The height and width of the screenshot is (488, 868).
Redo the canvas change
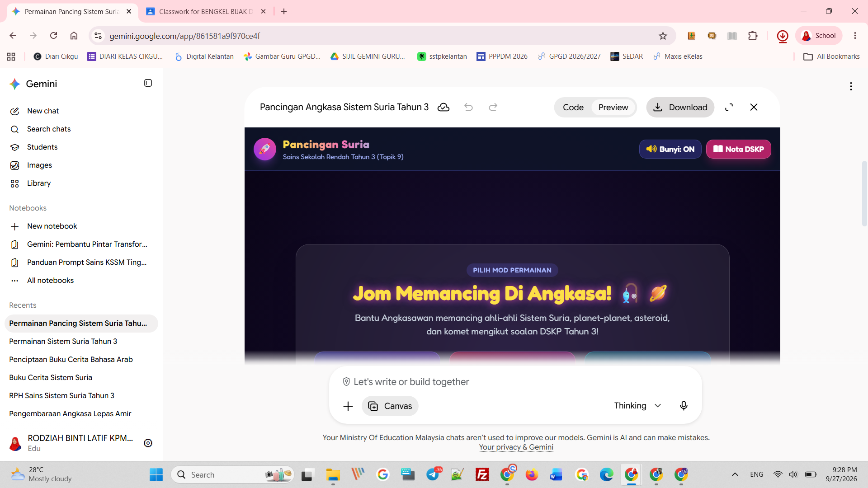point(493,108)
